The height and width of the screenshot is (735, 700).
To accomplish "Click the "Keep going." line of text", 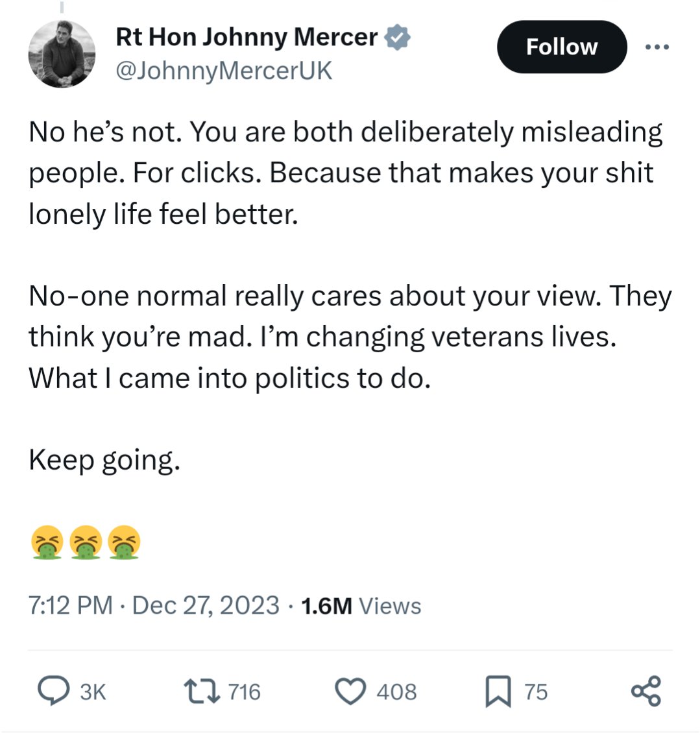I will 104,460.
